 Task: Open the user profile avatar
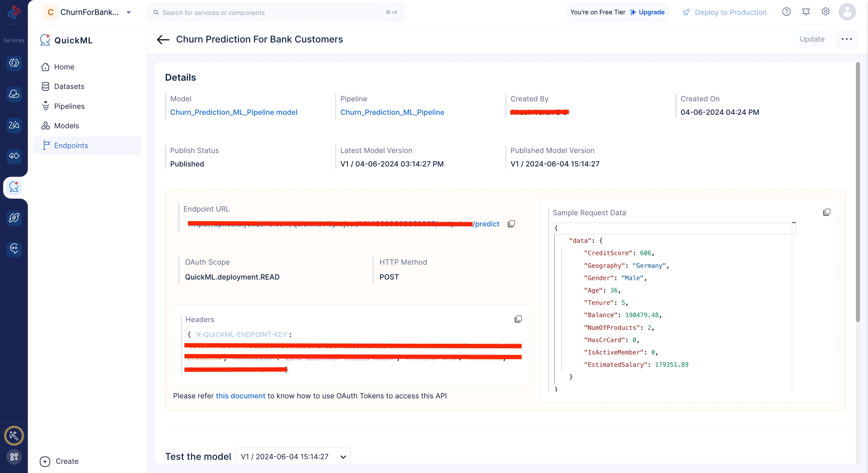point(847,12)
